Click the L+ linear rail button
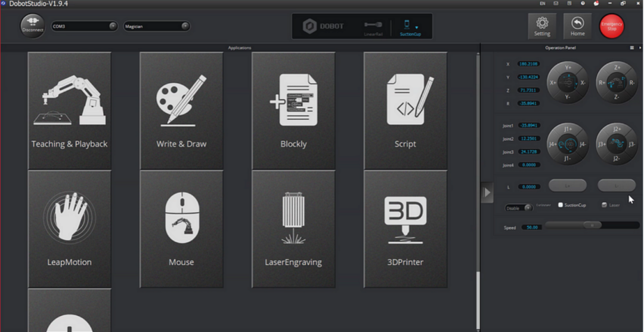This screenshot has width=644, height=332. 568,186
